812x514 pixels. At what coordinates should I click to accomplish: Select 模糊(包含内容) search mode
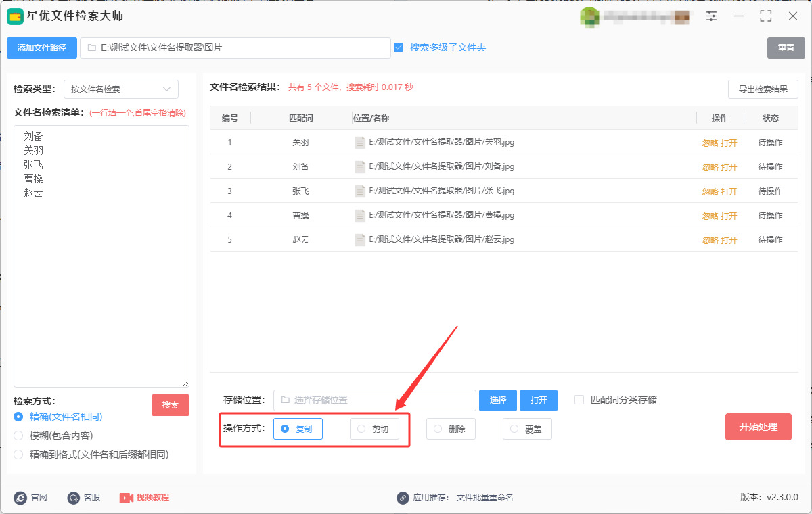18,436
